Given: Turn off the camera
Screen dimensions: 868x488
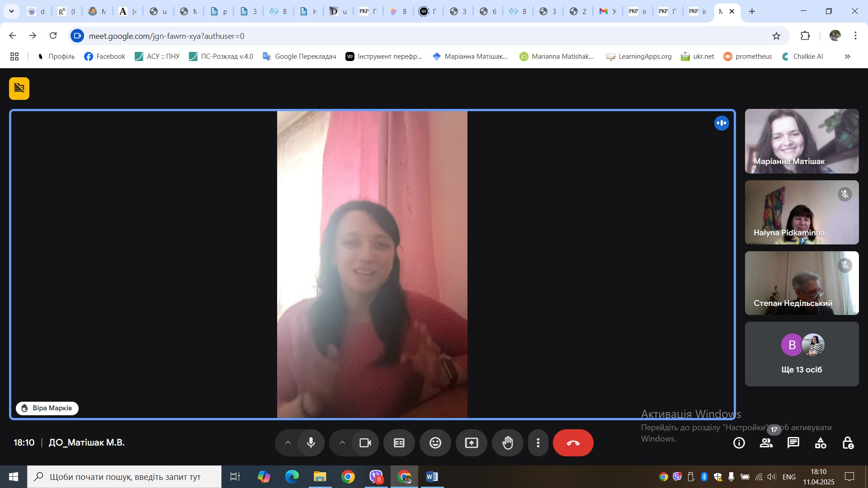Looking at the screenshot, I should [x=365, y=443].
